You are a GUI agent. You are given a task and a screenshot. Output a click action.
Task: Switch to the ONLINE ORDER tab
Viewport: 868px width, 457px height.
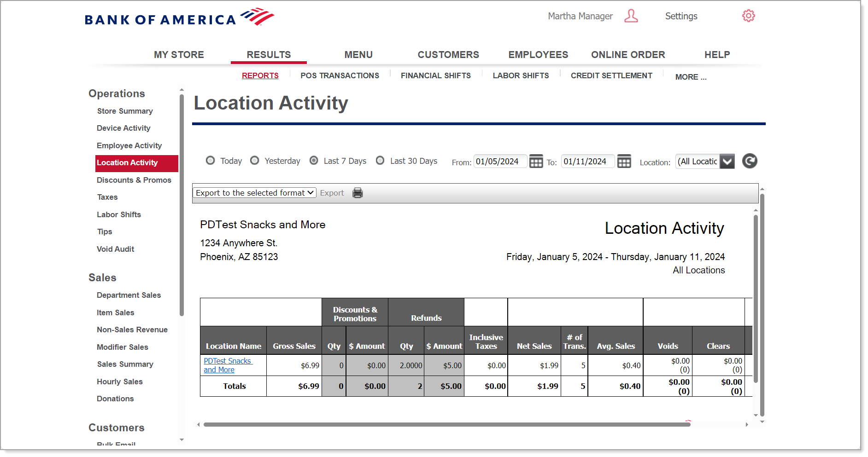628,55
